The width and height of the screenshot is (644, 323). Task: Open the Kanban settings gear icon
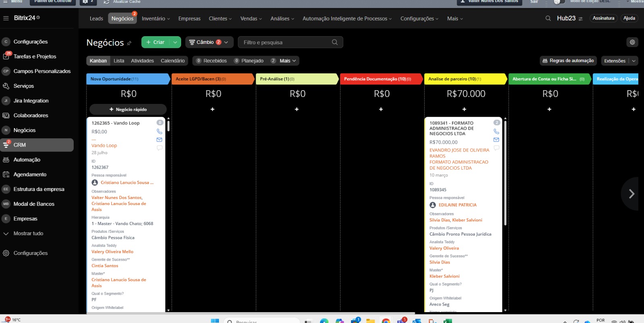point(632,42)
